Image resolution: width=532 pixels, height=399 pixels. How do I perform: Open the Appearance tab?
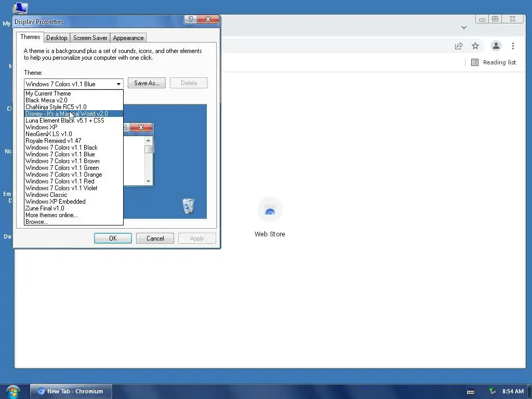tap(128, 37)
